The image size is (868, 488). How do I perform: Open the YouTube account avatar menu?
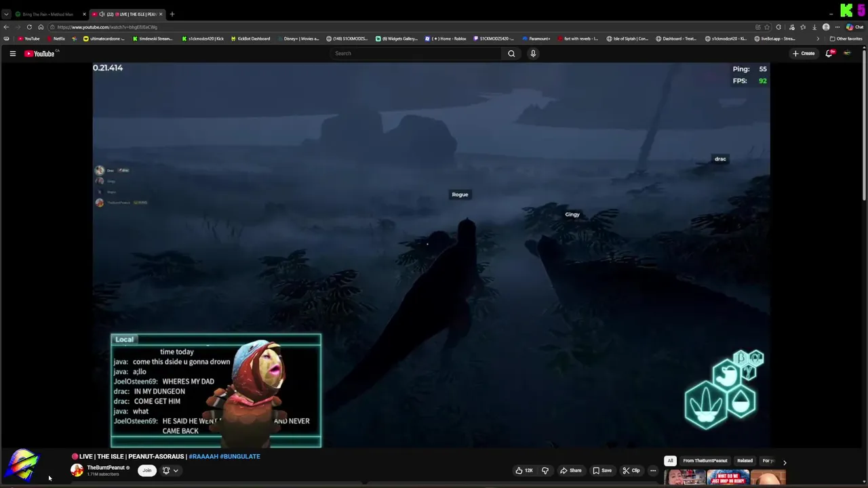tap(847, 54)
